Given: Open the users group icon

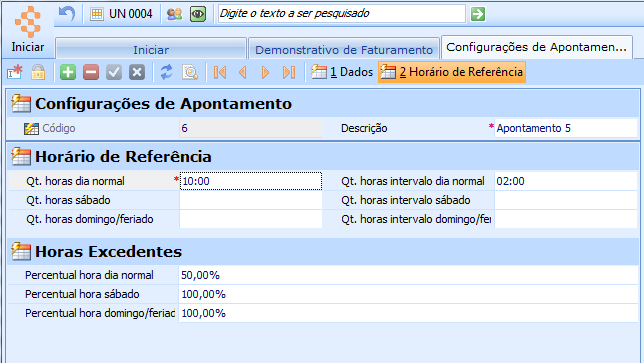Looking at the screenshot, I should click(175, 14).
